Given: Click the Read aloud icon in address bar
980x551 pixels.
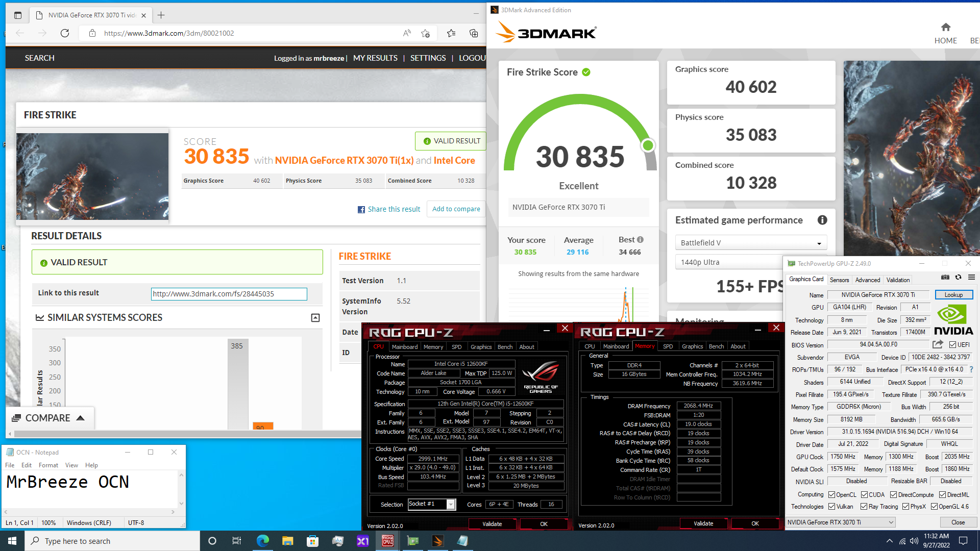Looking at the screenshot, I should pyautogui.click(x=407, y=33).
